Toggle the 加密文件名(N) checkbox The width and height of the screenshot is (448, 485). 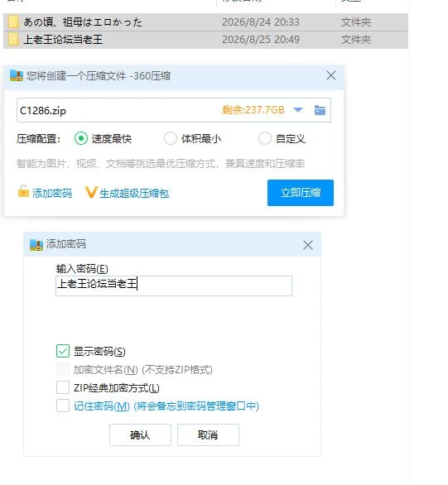coord(63,369)
